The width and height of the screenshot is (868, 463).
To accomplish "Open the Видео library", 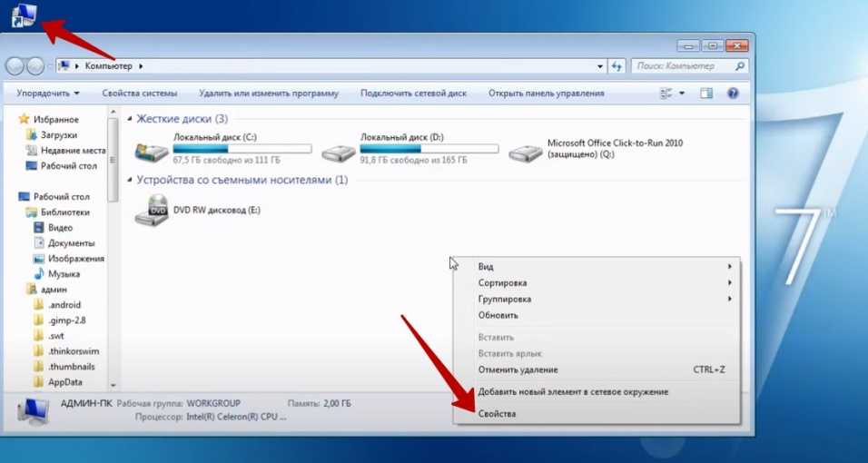I will click(60, 228).
